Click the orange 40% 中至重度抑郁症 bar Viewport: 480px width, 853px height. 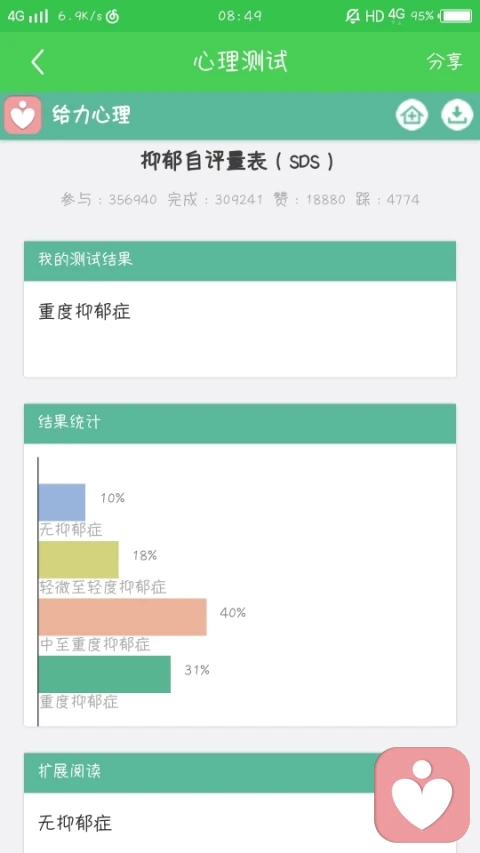pyautogui.click(x=122, y=617)
